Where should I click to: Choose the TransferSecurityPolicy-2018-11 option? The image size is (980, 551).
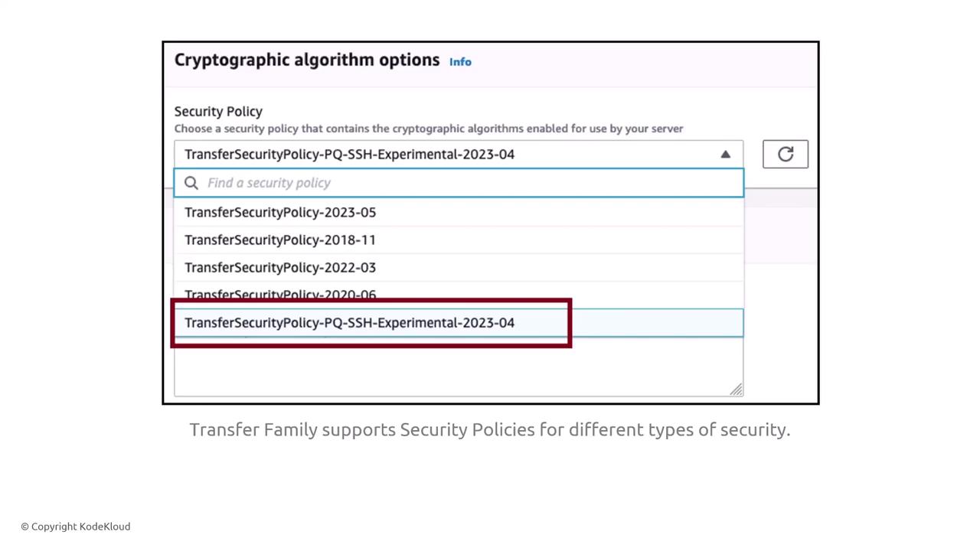click(280, 240)
